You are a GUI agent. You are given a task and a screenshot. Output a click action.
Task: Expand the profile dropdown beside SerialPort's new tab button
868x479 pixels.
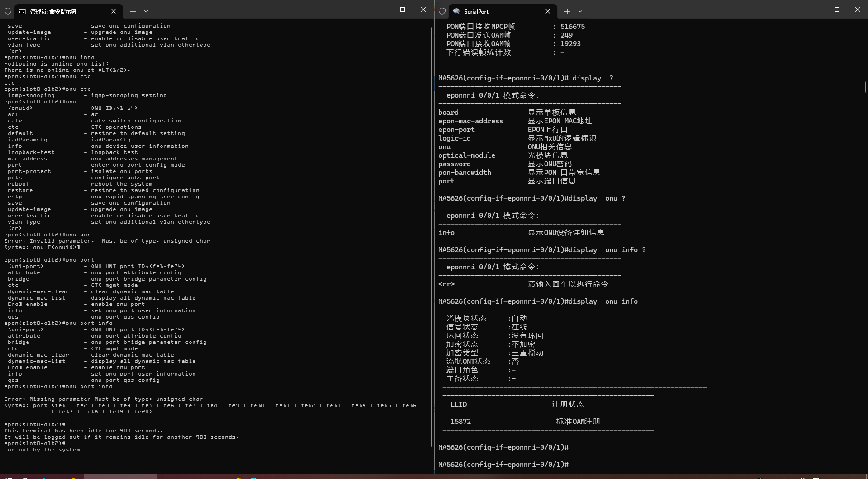tap(580, 11)
